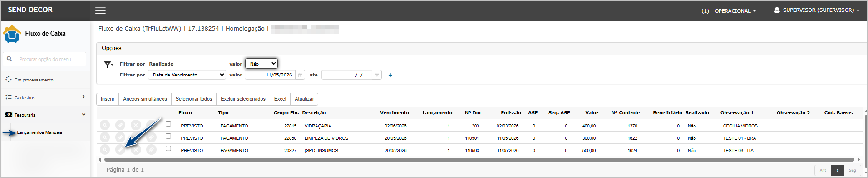Go to previous page with Ant button
Viewport: 868px width, 178px height.
click(x=823, y=170)
